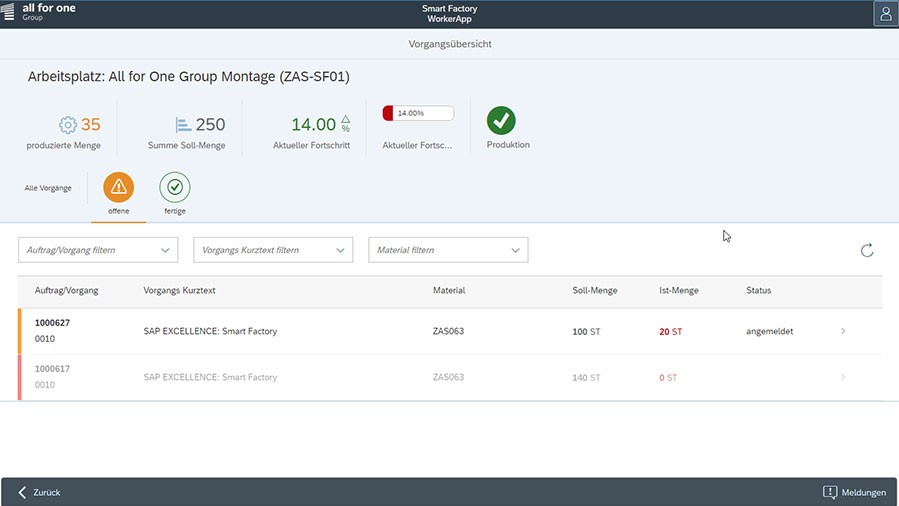Open the user profile icon

point(885,14)
